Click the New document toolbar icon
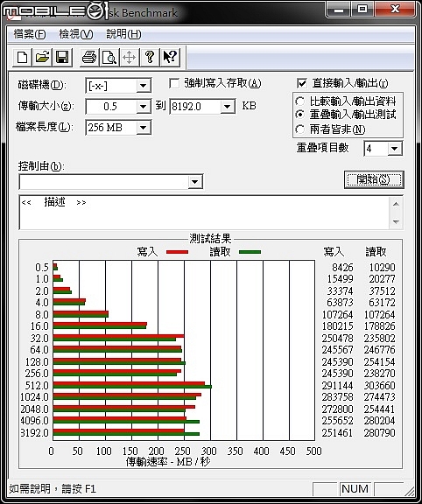 click(23, 58)
